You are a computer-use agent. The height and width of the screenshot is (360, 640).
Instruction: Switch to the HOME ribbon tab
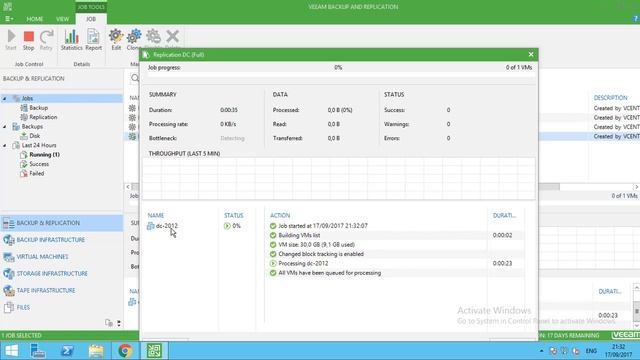tap(35, 19)
